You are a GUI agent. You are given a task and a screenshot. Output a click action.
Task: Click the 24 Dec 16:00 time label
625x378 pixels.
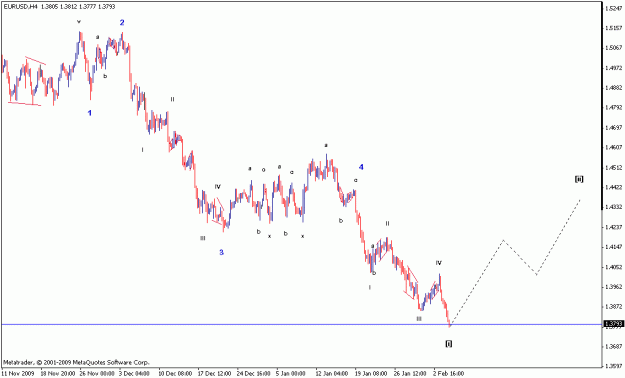click(x=253, y=374)
